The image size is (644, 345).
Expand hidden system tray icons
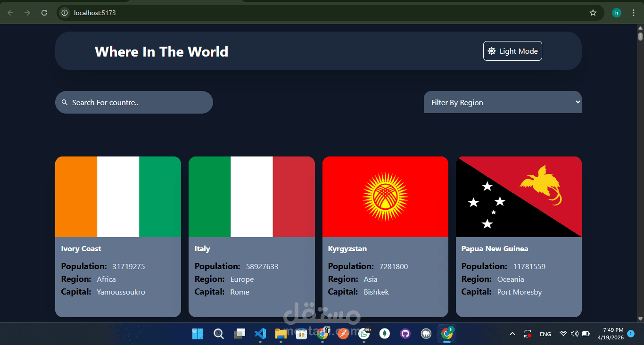click(512, 334)
